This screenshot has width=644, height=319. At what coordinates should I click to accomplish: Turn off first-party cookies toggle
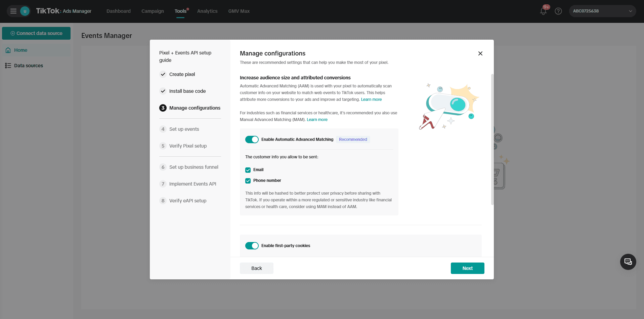pyautogui.click(x=252, y=246)
